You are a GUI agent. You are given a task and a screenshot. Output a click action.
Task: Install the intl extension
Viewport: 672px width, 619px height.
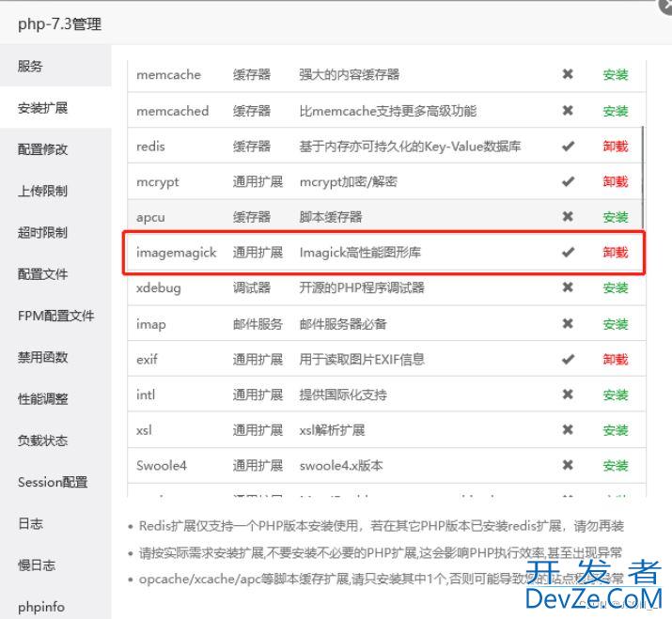[x=616, y=395]
